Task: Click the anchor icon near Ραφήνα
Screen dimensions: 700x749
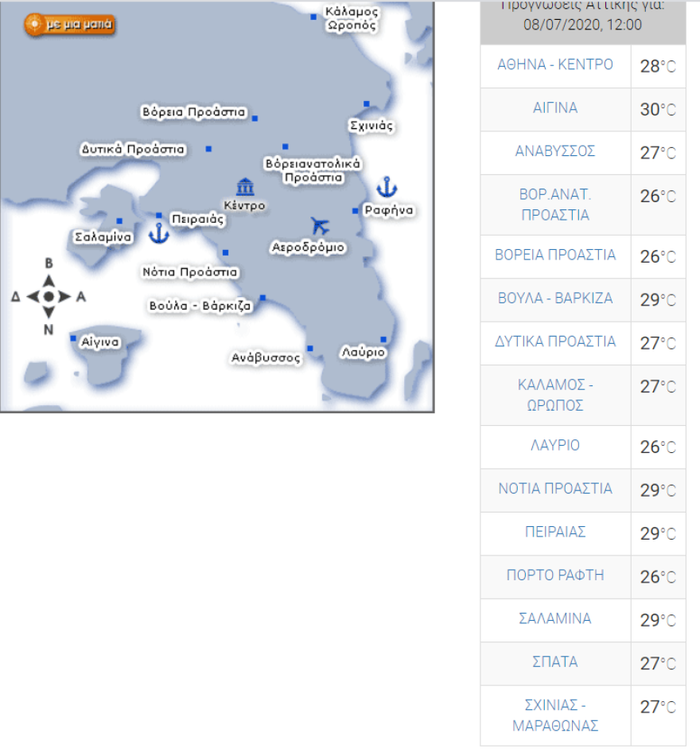Action: 386,188
